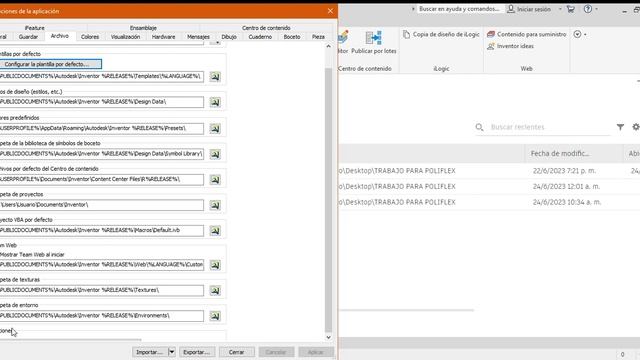640x360 pixels.
Task: Open recent files settings gear
Action: tap(636, 127)
